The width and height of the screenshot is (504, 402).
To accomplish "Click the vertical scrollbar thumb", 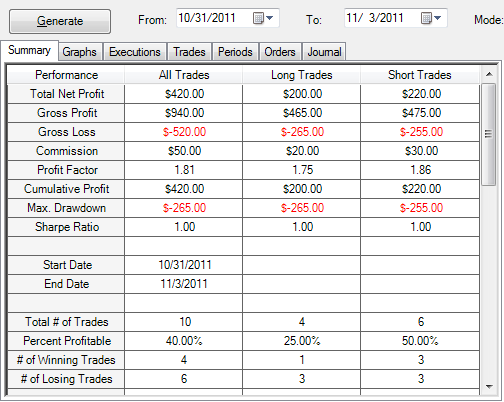I will tap(489, 134).
